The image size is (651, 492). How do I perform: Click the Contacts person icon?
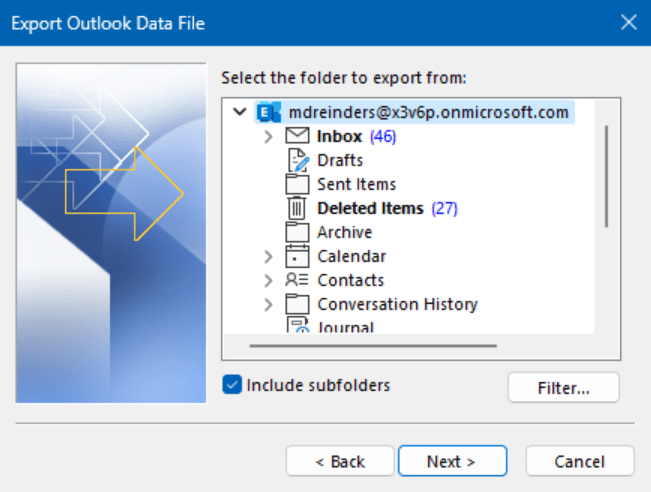point(297,280)
